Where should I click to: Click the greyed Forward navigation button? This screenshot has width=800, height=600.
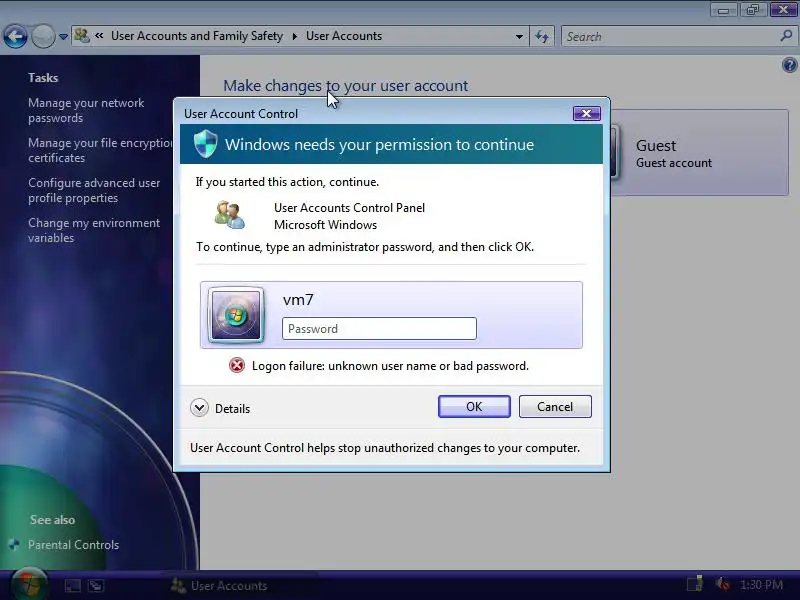pyautogui.click(x=43, y=37)
